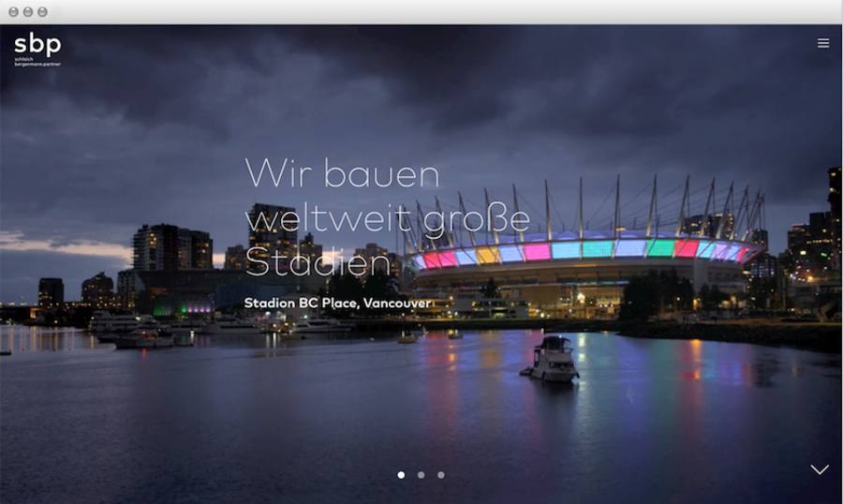Click the headline Wir bauen weltweit große Stadien
The height and width of the screenshot is (504, 843).
point(388,218)
